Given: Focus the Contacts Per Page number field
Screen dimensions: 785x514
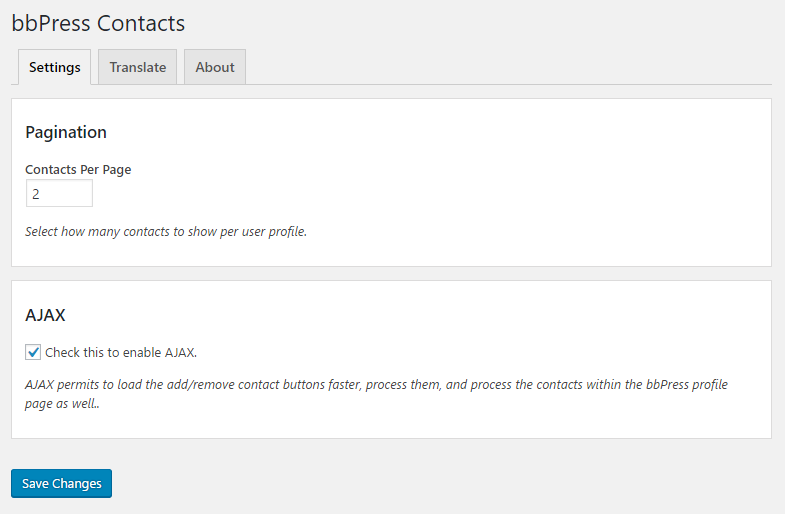Looking at the screenshot, I should [x=59, y=194].
